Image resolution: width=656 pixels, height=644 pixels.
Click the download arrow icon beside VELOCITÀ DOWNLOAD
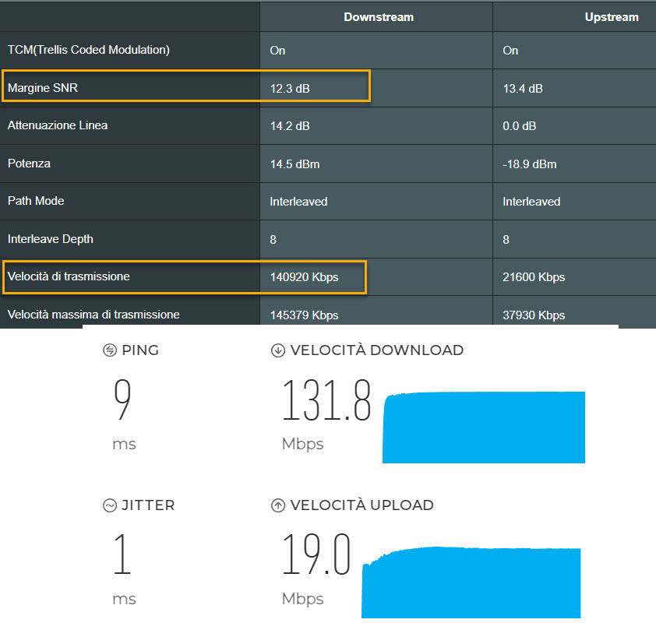[278, 350]
